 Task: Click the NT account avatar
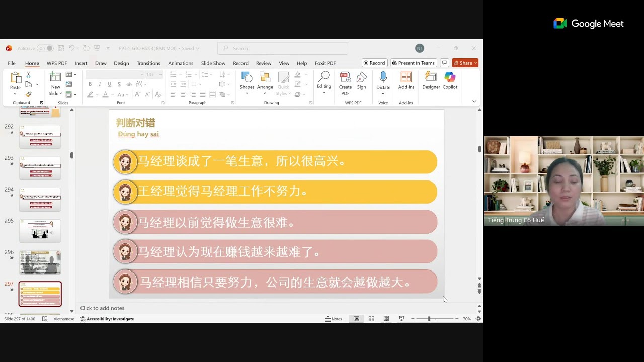tap(420, 48)
